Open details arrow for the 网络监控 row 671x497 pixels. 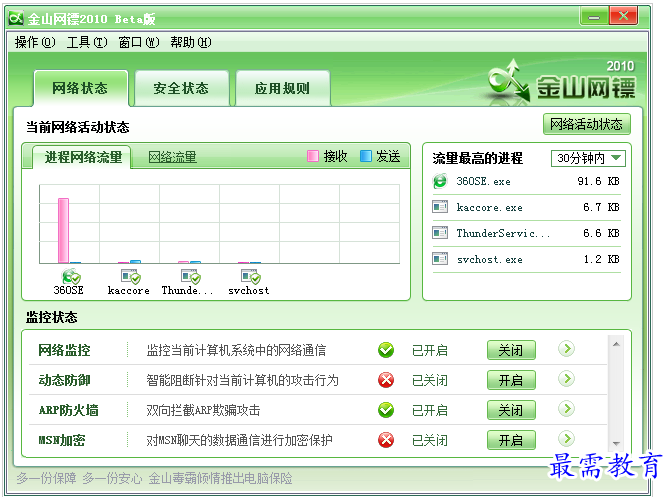(x=566, y=349)
